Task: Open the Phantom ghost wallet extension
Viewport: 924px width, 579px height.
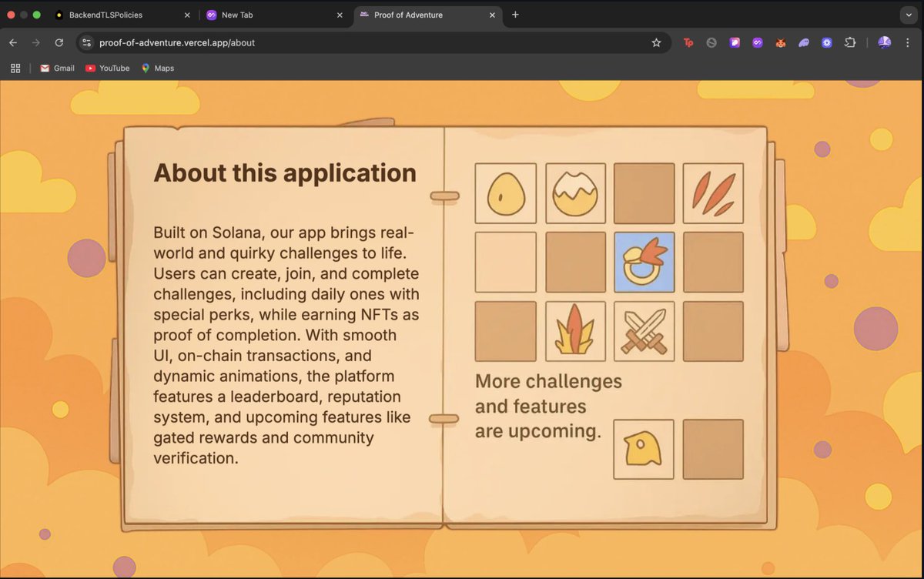Action: 804,43
